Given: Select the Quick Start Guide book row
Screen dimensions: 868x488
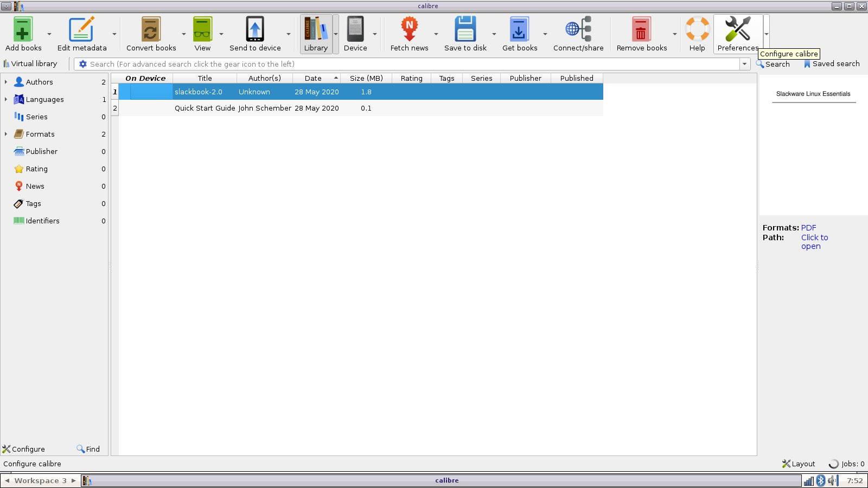Looking at the screenshot, I should pyautogui.click(x=205, y=108).
